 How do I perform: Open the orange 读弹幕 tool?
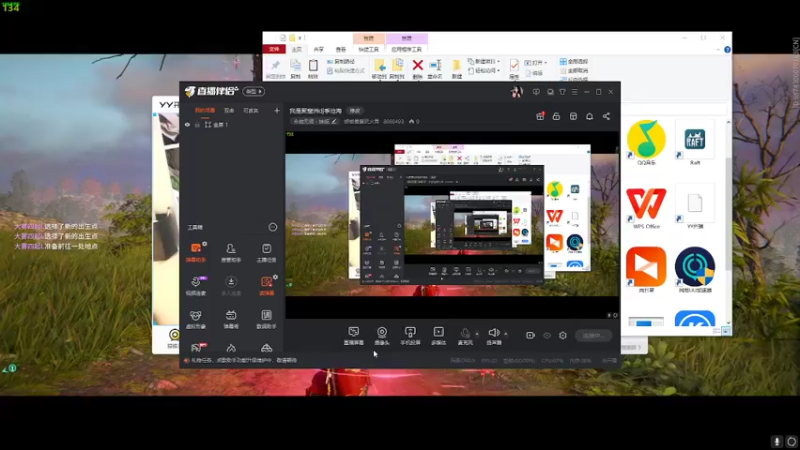click(x=266, y=285)
